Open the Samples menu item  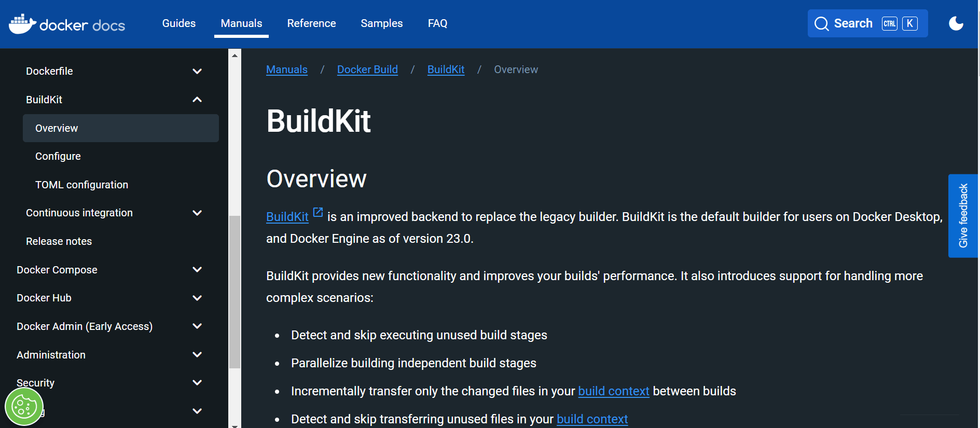(x=382, y=23)
